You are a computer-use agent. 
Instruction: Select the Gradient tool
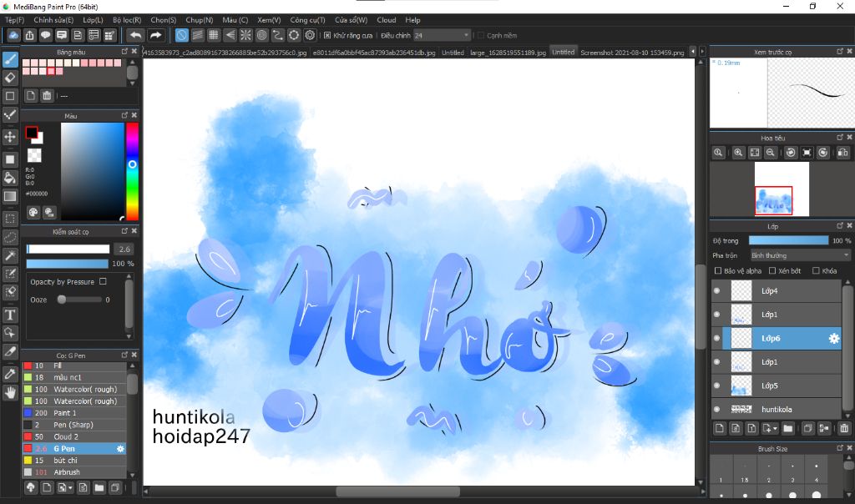coord(10,196)
